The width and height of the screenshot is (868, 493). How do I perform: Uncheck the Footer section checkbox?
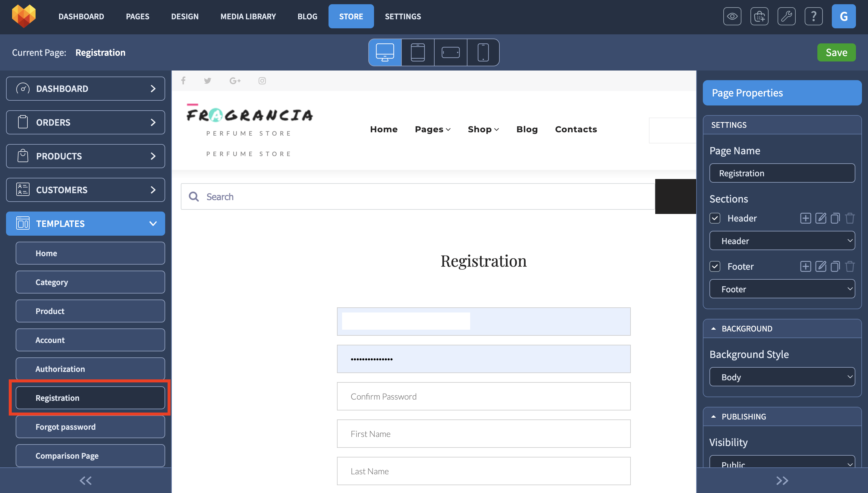tap(715, 266)
